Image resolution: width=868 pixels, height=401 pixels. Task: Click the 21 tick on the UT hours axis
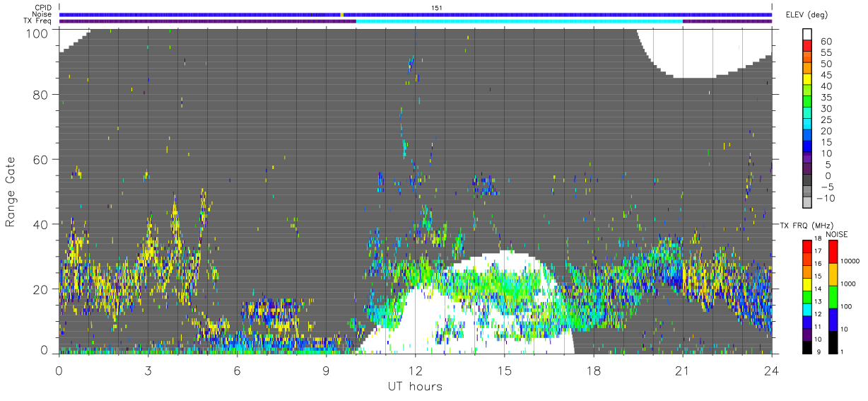[x=682, y=370]
